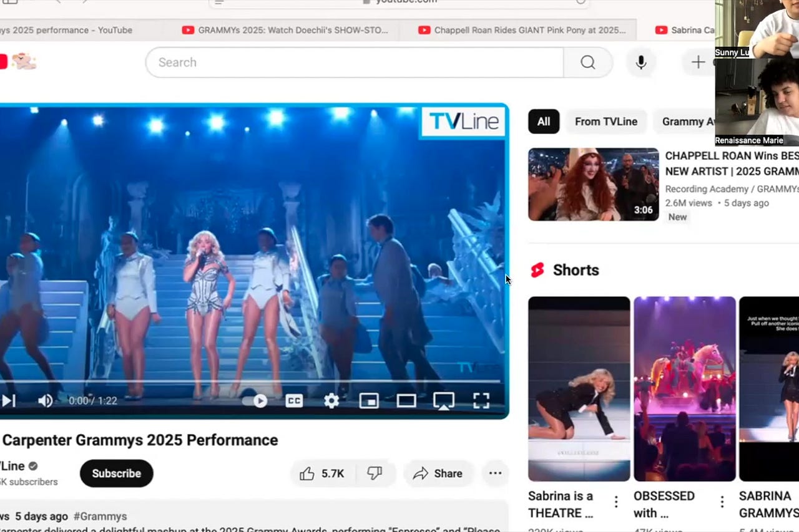Toggle autoplay switch in player
The height and width of the screenshot is (532, 799).
click(x=255, y=401)
